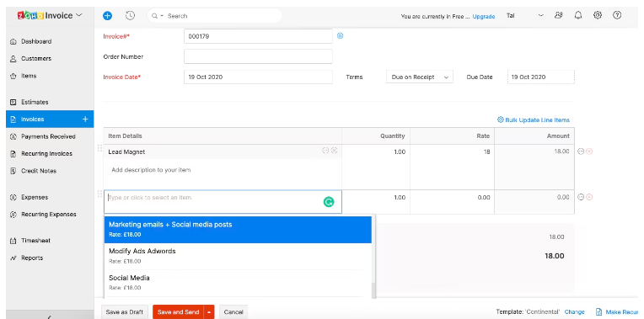Viewport: 644px width, 319px height.
Task: Click the Invoice Date field
Action: [x=258, y=77]
